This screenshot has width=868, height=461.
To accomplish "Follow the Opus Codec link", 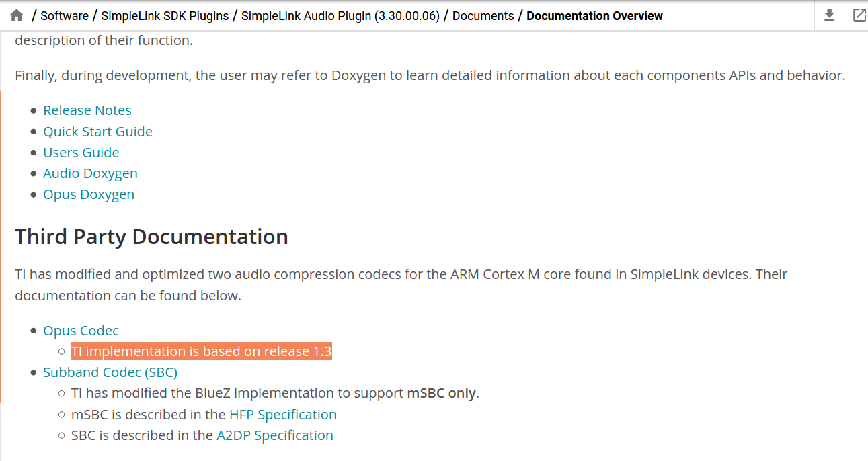I will pos(81,331).
